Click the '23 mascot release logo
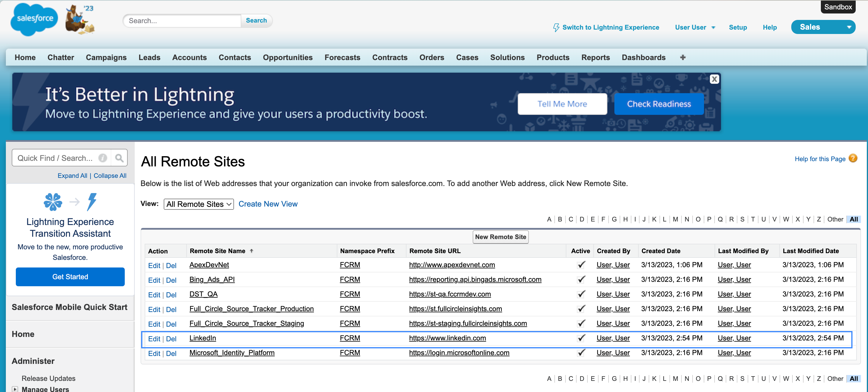Screen dimensions: 868x392 click(x=80, y=19)
